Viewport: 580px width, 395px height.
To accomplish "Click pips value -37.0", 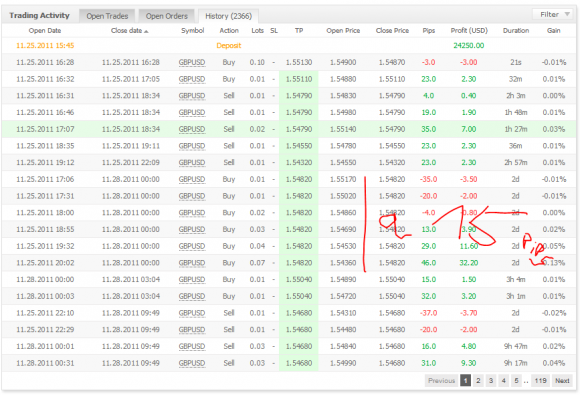I will click(x=429, y=313).
